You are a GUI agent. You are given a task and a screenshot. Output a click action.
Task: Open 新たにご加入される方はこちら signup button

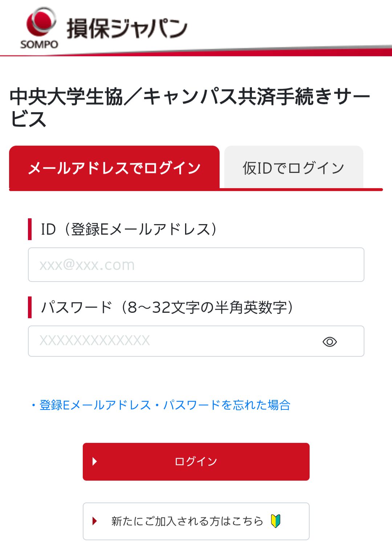(x=196, y=521)
